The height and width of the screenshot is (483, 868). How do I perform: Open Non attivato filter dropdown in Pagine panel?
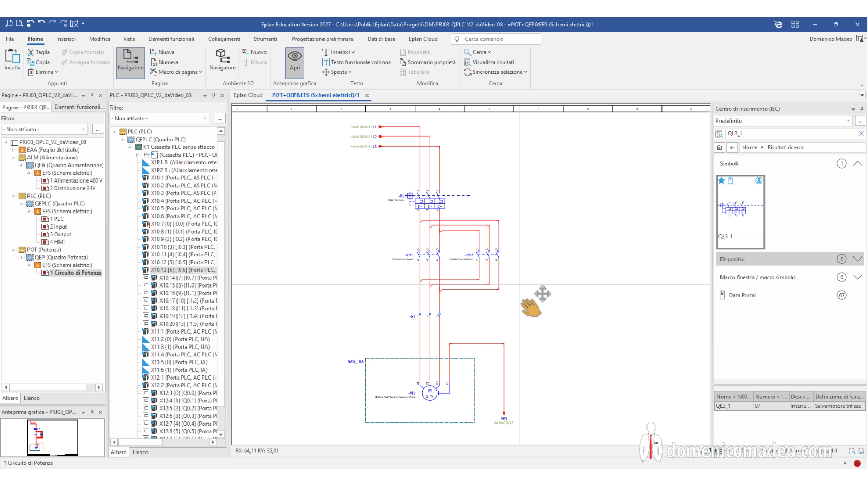click(46, 129)
